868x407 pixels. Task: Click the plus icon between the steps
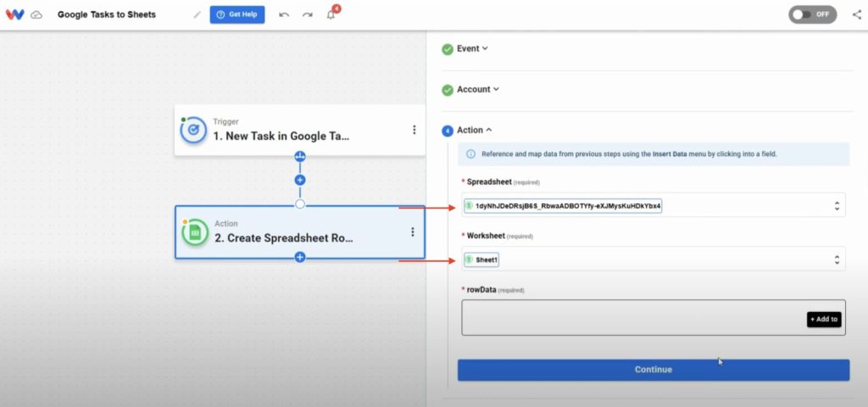click(300, 180)
